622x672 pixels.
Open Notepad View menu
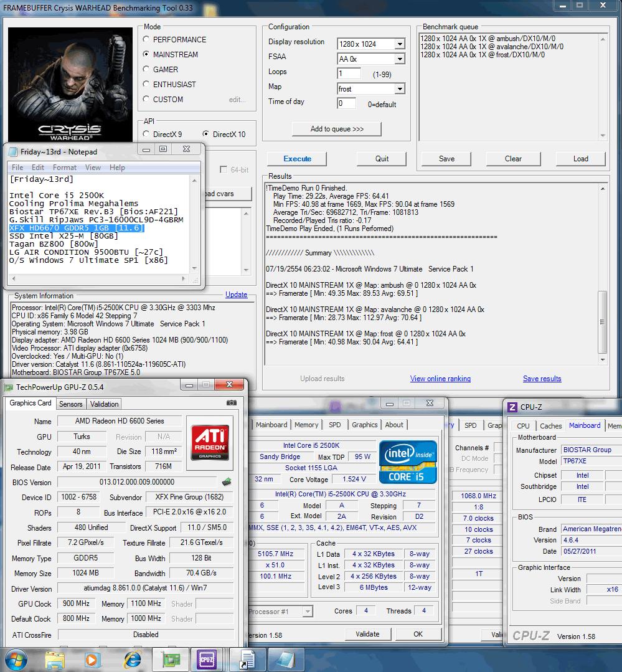(93, 167)
